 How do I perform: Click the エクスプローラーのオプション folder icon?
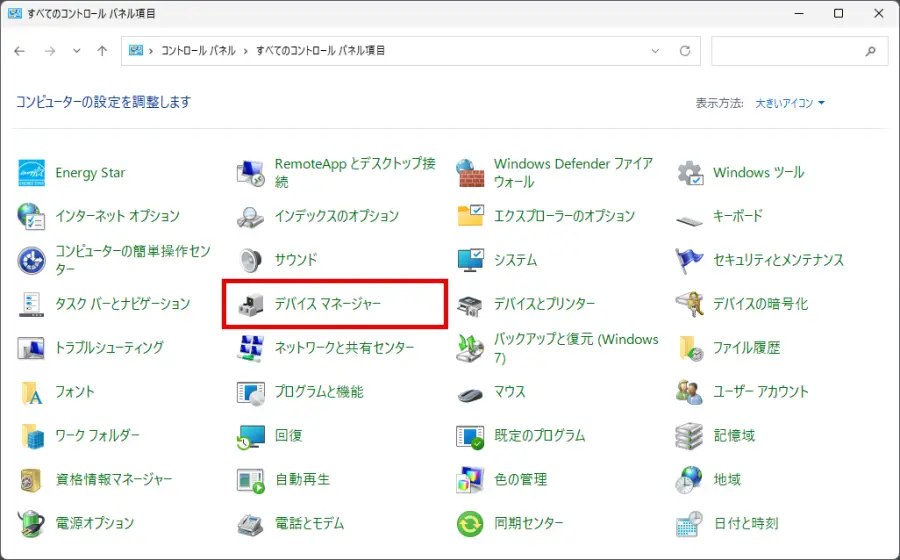(x=470, y=216)
